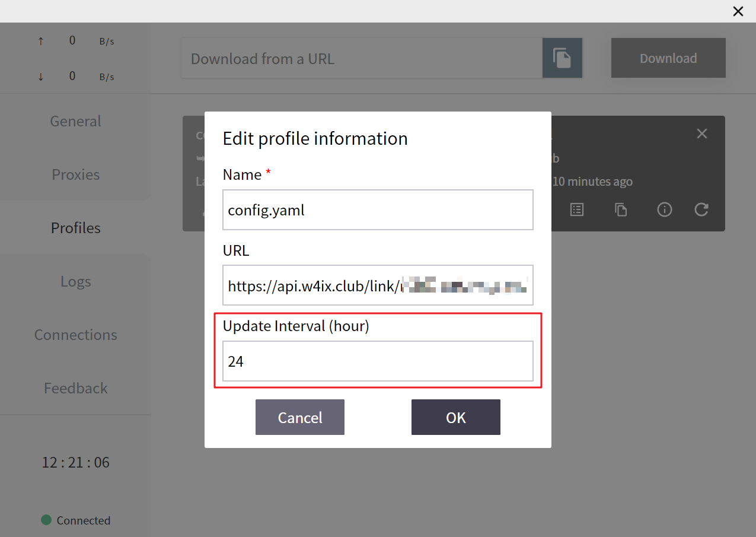Click the dialog's URL text field
Viewport: 756px width, 537px height.
(x=378, y=285)
